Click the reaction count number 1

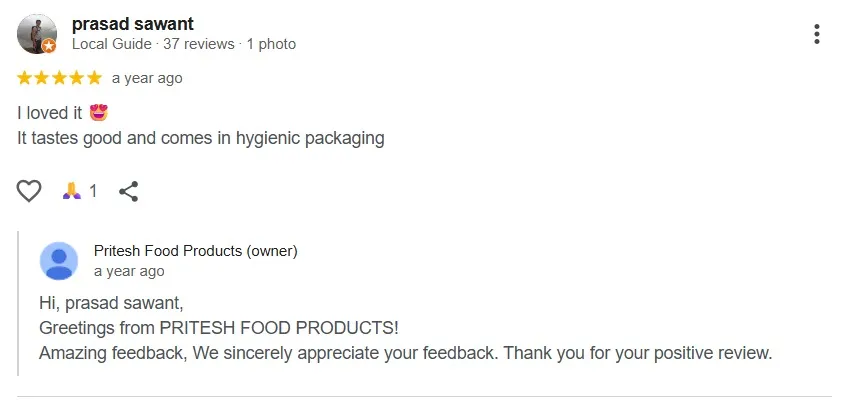[x=93, y=191]
